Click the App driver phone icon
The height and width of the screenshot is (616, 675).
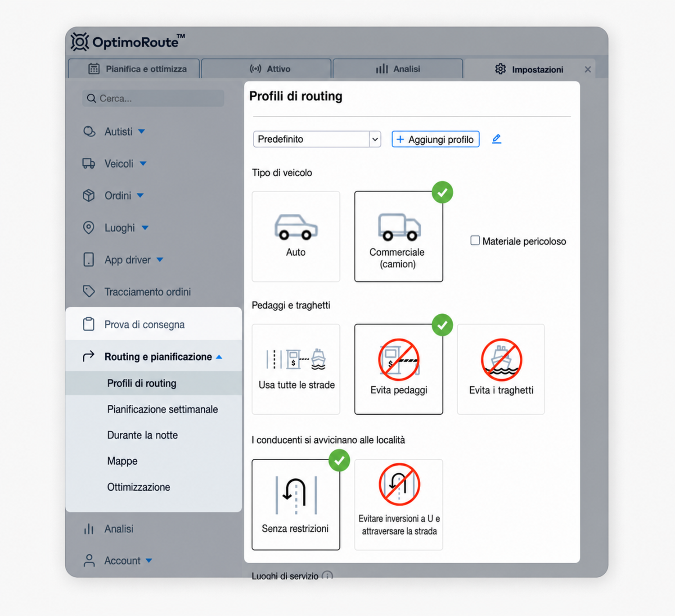click(89, 259)
